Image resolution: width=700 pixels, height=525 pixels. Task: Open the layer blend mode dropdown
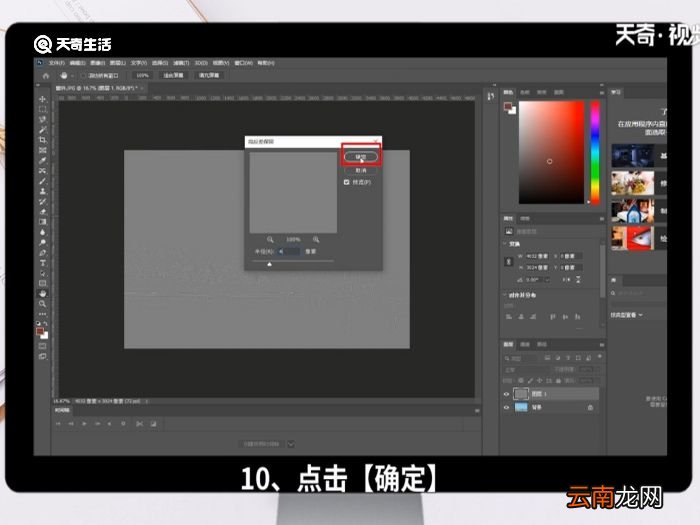tap(526, 370)
